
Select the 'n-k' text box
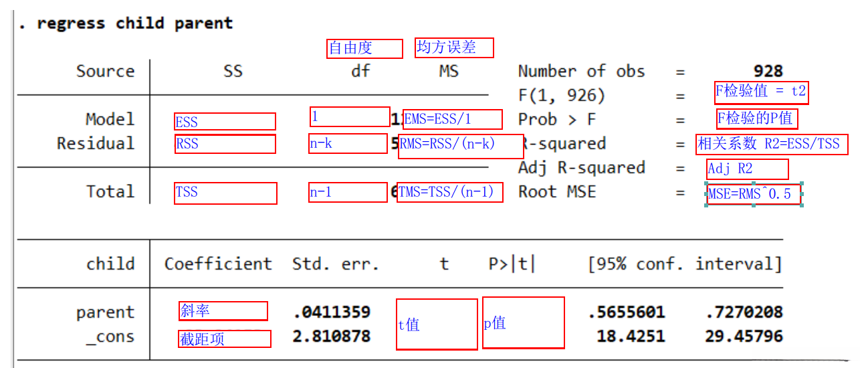click(348, 145)
